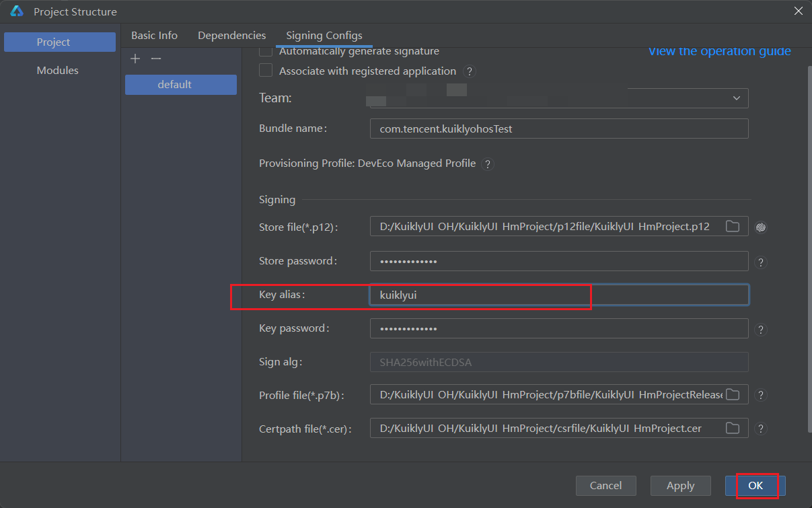The image size is (812, 508).
Task: Open help icon for Profile file
Action: pos(761,395)
